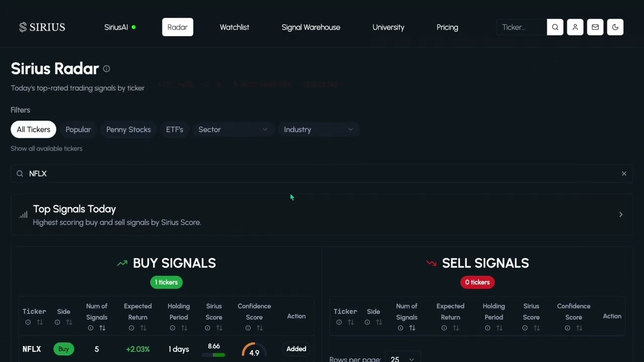644x362 pixels.
Task: Click the info icon beside Sirius Radar title
Action: pyautogui.click(x=107, y=68)
